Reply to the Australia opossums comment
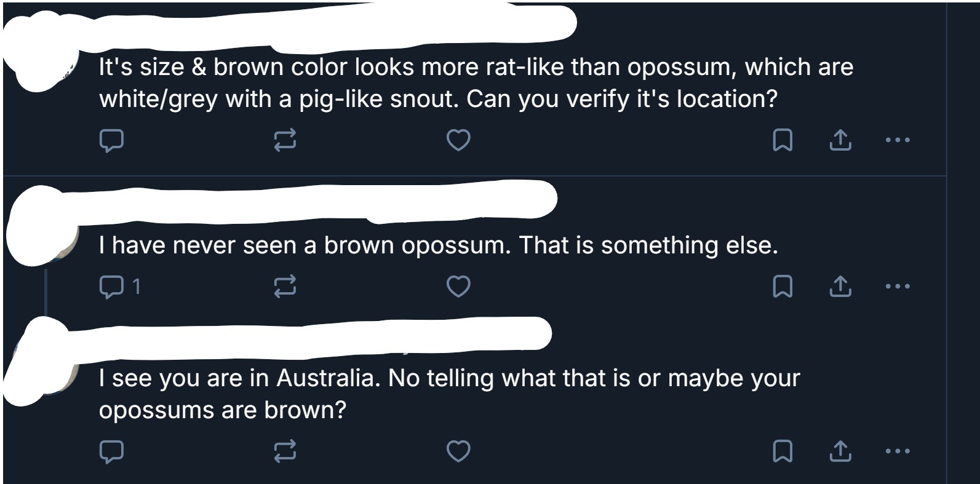This screenshot has height=484, width=980. click(112, 451)
